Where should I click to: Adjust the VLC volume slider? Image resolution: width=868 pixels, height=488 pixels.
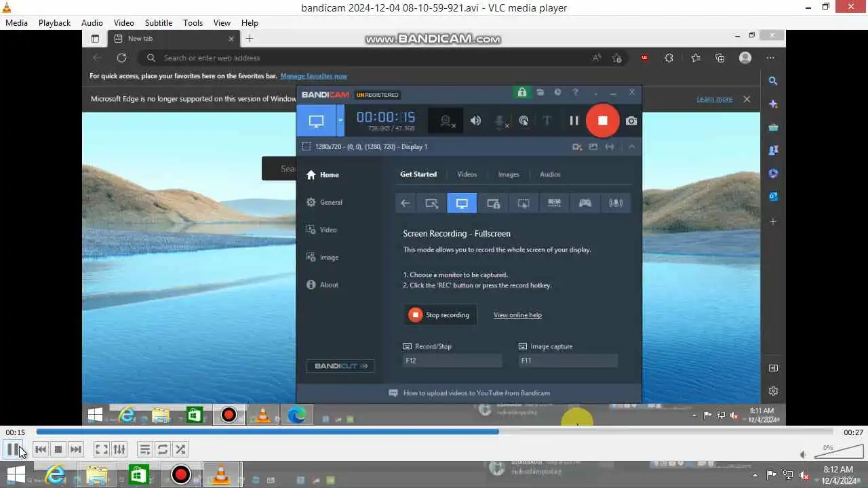click(x=837, y=452)
